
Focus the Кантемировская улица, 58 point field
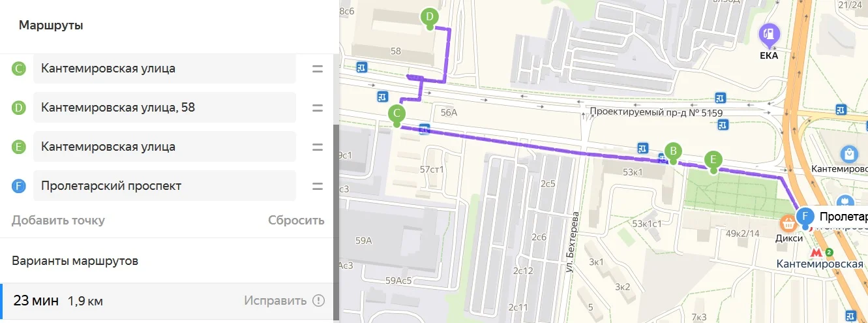tap(164, 108)
